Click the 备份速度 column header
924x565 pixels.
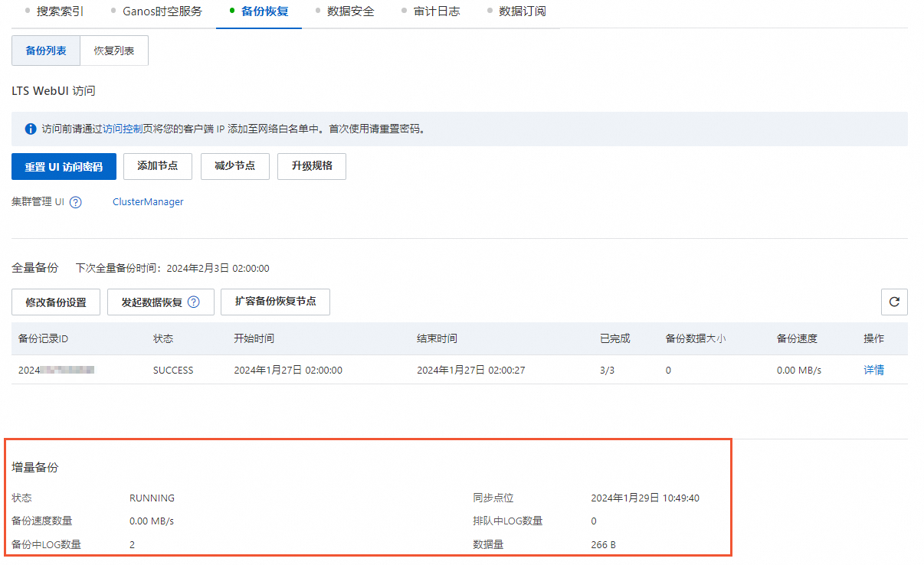point(797,338)
